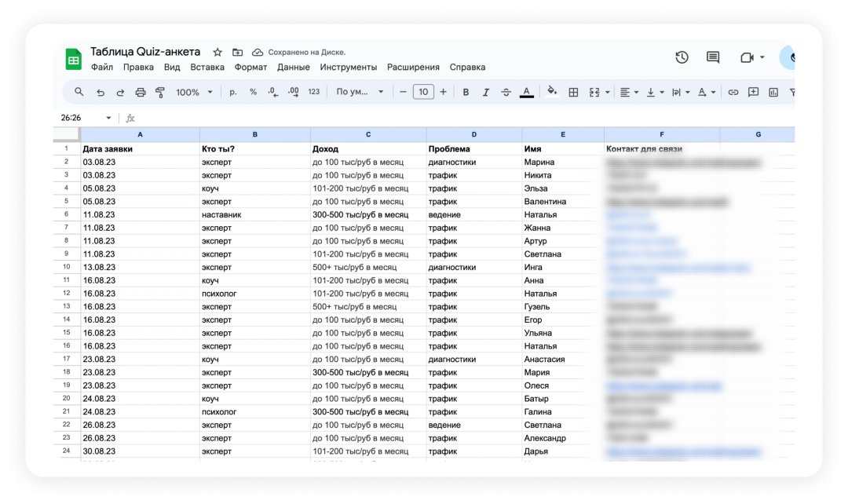
Task: Open horizontal align dropdown
Action: point(629,93)
